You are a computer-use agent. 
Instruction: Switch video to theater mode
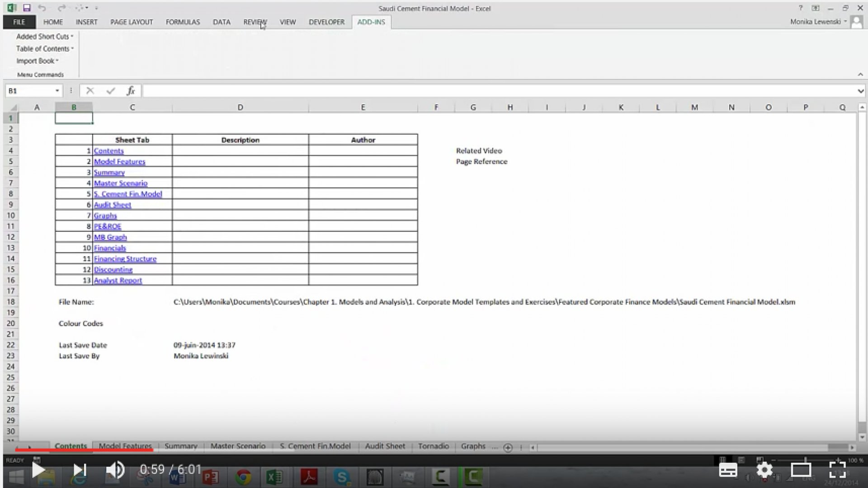tap(801, 470)
